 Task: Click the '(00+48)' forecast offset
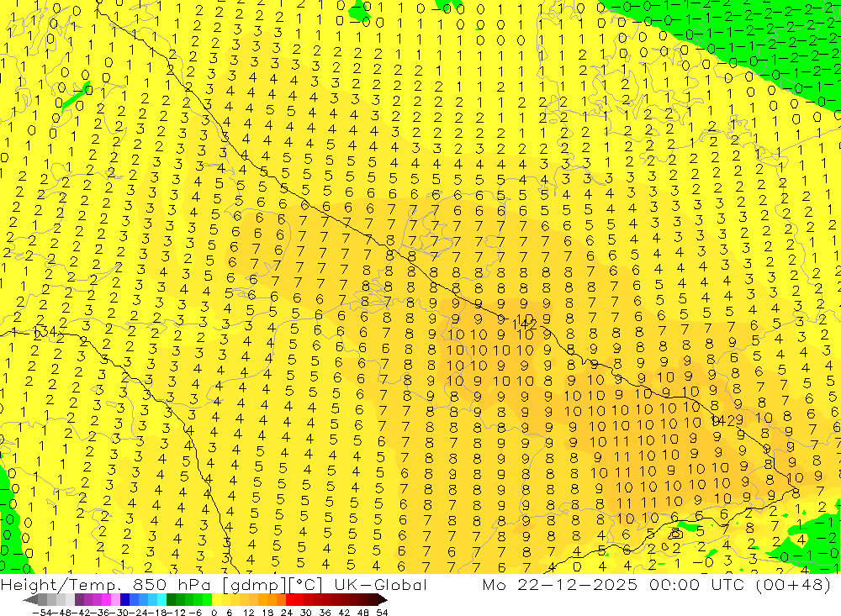pos(791,585)
